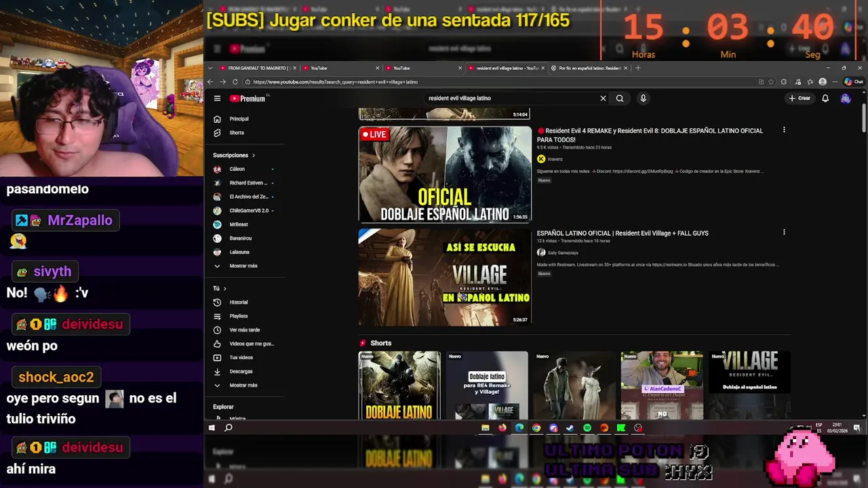
Task: Open the Doblaje latino para RE4 Remake short
Action: point(487,385)
